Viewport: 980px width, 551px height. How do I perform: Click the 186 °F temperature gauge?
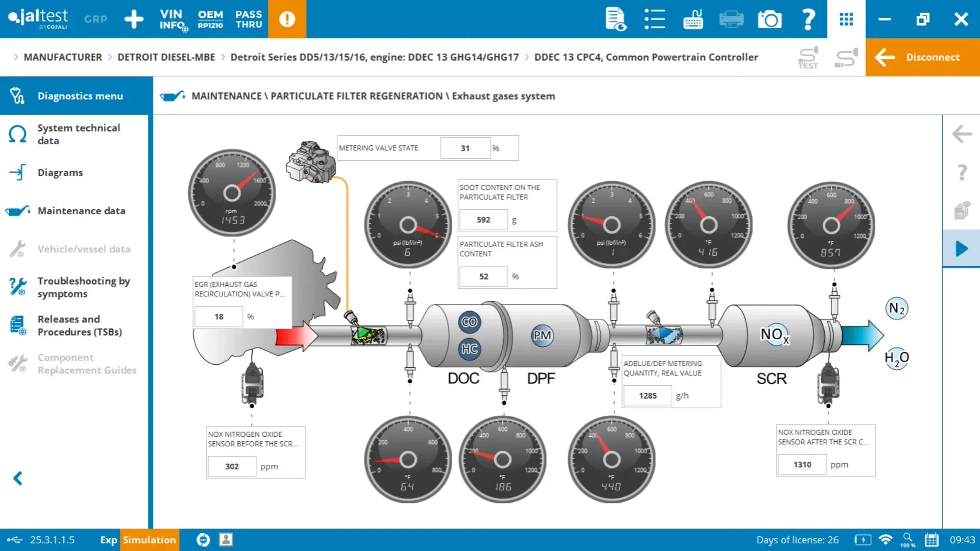coord(503,460)
